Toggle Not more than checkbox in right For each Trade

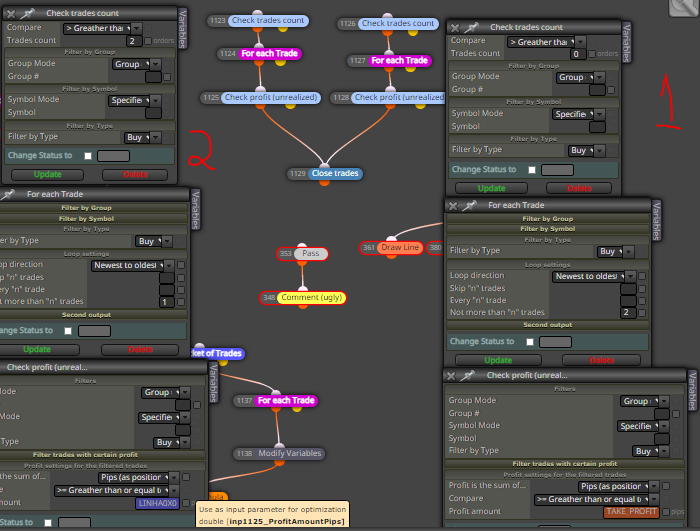pyautogui.click(x=642, y=313)
